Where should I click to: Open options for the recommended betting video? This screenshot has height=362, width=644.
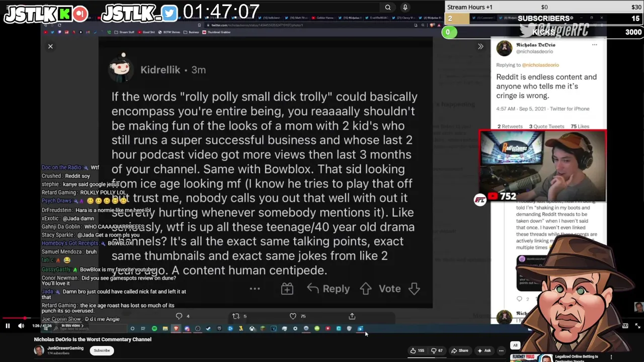tap(611, 357)
